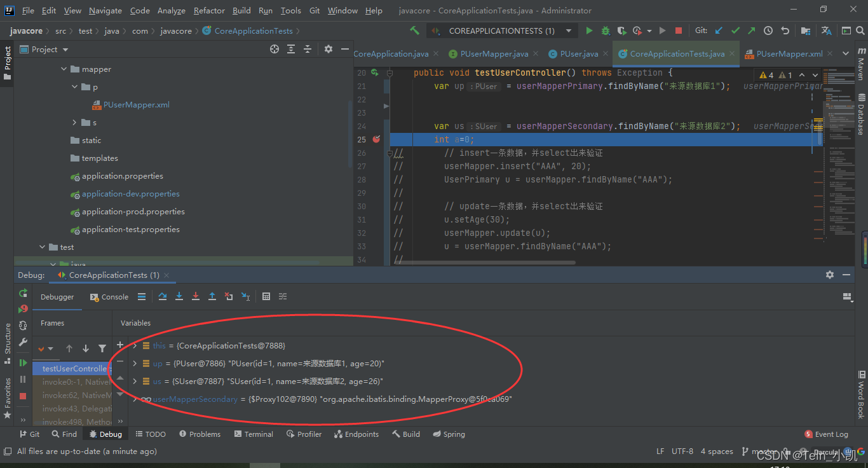Build project with the hammer icon
868x468 pixels.
pos(415,31)
